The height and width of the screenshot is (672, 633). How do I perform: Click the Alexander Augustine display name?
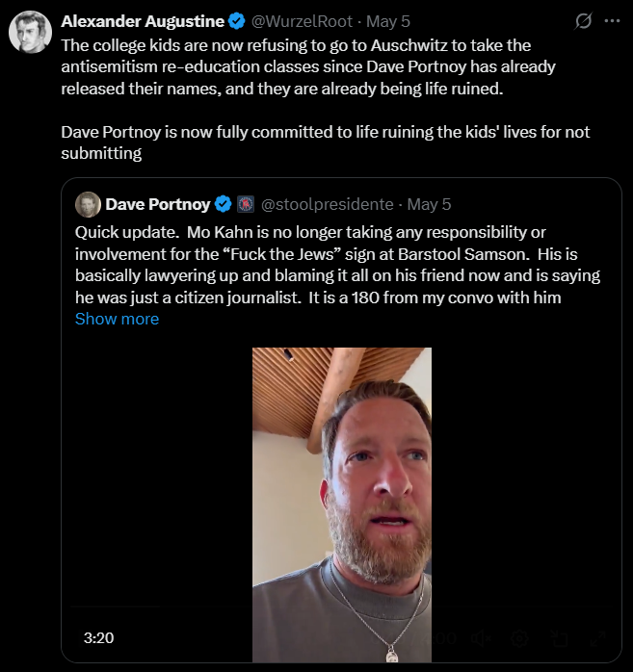tap(143, 21)
